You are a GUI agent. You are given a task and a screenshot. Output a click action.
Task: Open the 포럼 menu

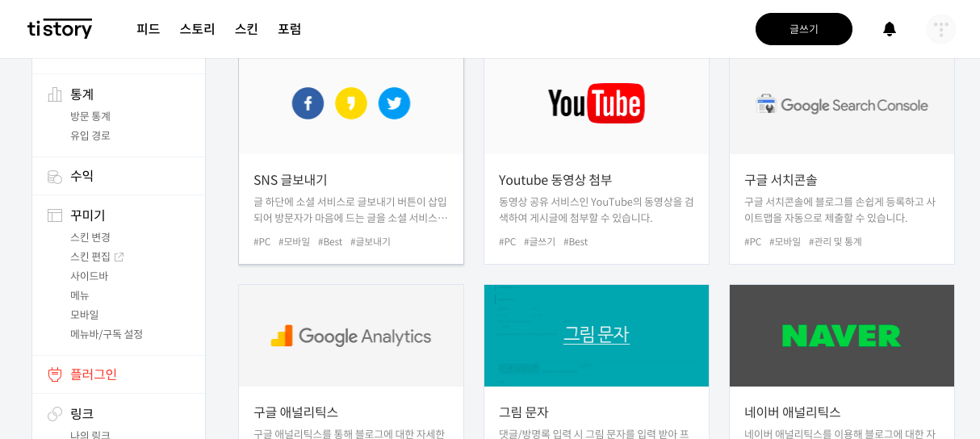(290, 29)
